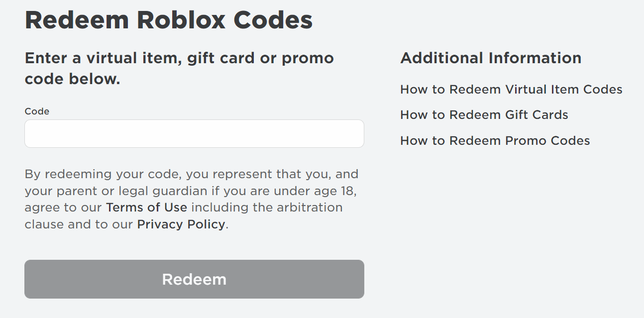Image resolution: width=644 pixels, height=318 pixels.
Task: Activate the gray Redeem button
Action: pos(194,279)
